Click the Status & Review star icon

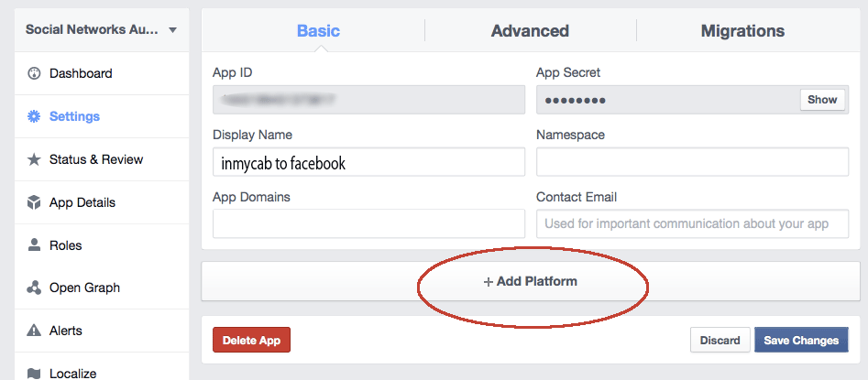tap(34, 159)
